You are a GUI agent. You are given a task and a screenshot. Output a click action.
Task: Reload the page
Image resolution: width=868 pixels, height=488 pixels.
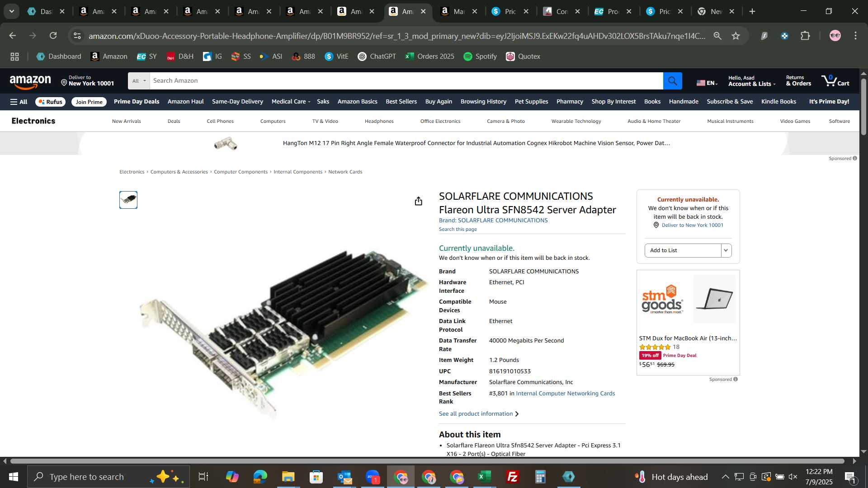tap(53, 36)
